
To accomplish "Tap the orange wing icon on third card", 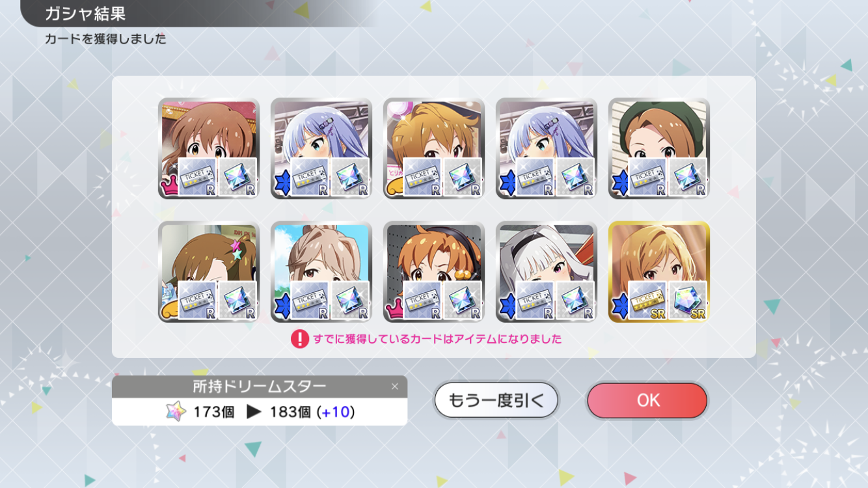I will click(394, 189).
